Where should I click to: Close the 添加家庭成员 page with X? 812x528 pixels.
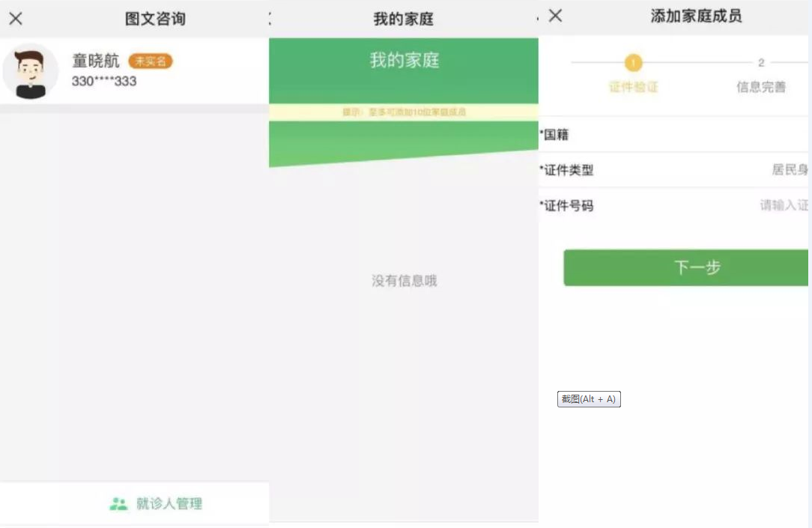click(555, 16)
